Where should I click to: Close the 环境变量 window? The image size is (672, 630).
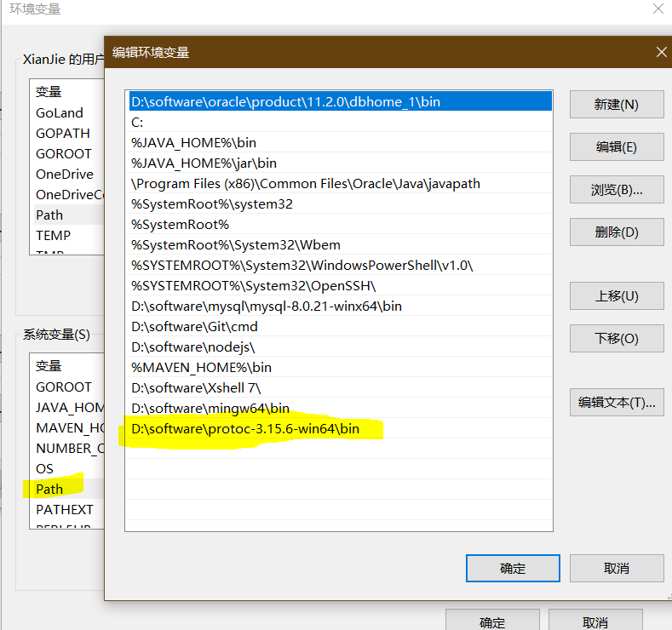pos(658,9)
